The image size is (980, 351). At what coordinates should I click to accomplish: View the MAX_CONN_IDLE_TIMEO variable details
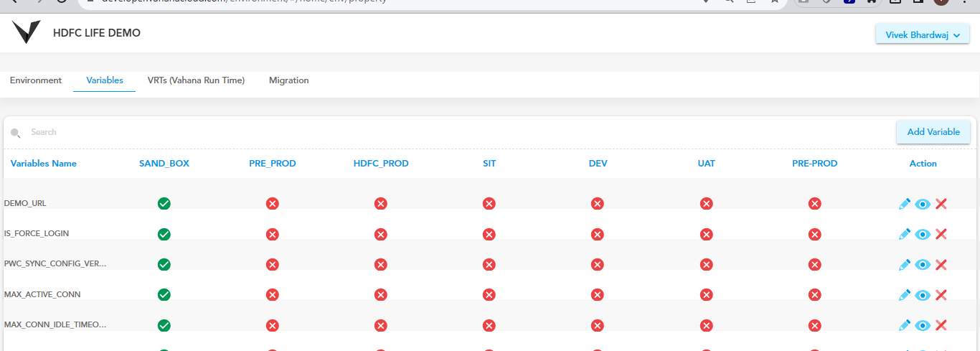923,326
